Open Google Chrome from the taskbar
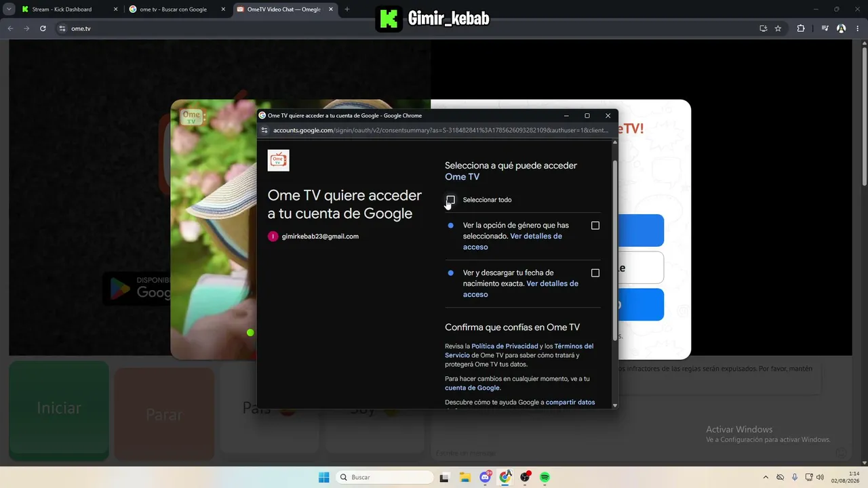 tap(505, 477)
